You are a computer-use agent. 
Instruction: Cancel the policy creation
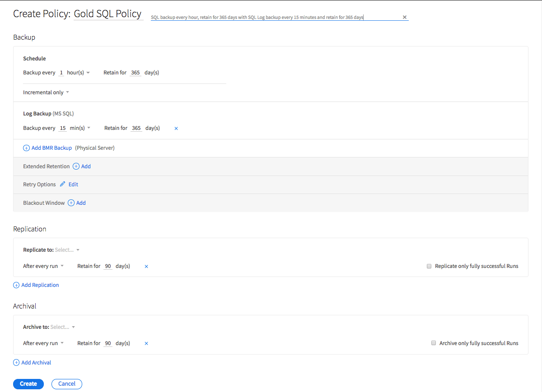click(67, 384)
